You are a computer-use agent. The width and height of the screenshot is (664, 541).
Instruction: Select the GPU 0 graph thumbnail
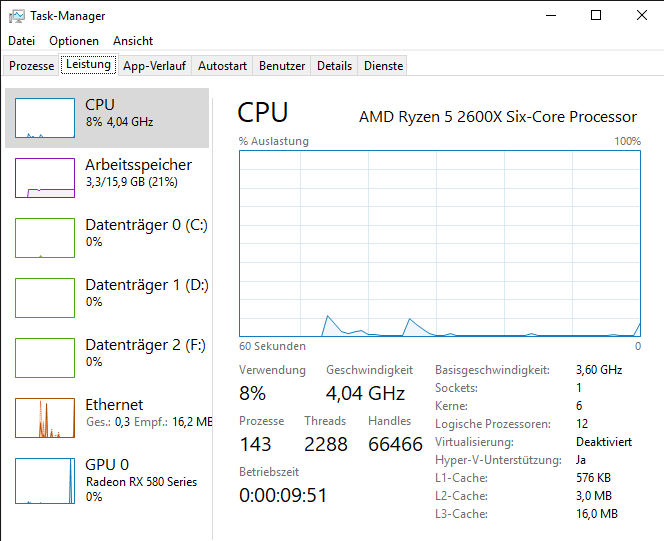pyautogui.click(x=45, y=478)
